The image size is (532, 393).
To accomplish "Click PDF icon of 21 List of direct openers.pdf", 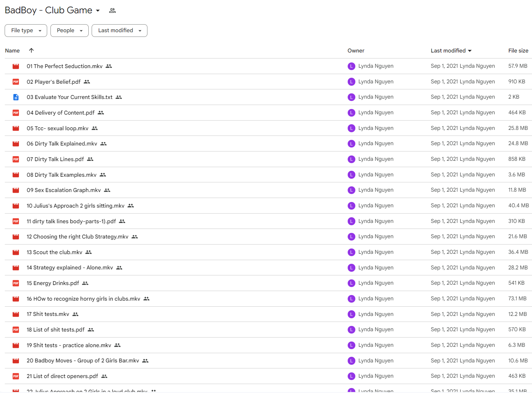I will pyautogui.click(x=16, y=376).
